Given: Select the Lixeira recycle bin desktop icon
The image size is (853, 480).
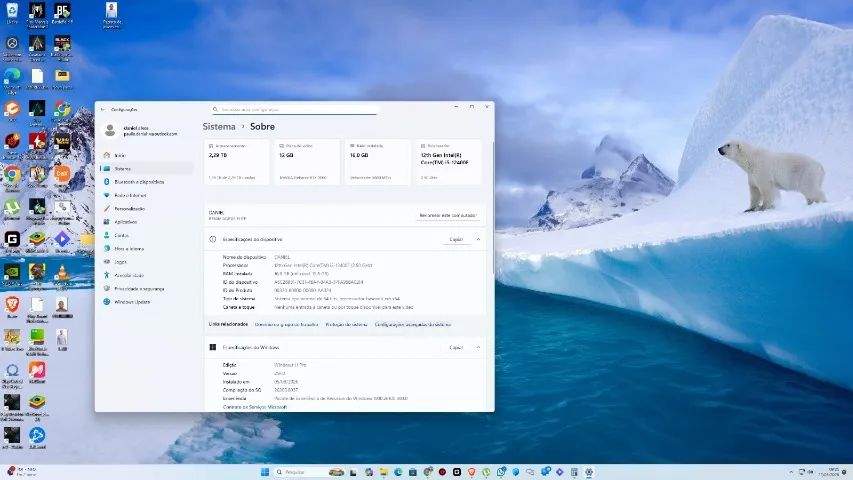Looking at the screenshot, I should pos(12,13).
